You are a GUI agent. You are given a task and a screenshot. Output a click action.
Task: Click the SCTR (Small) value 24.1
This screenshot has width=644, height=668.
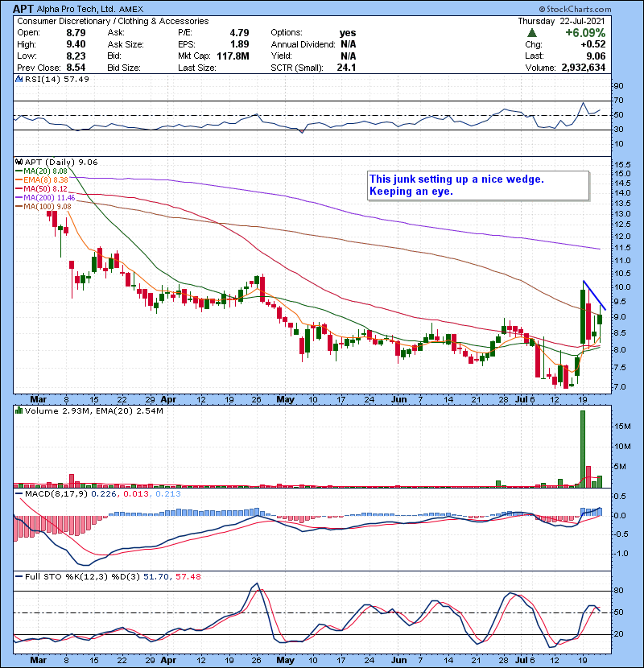[x=346, y=68]
